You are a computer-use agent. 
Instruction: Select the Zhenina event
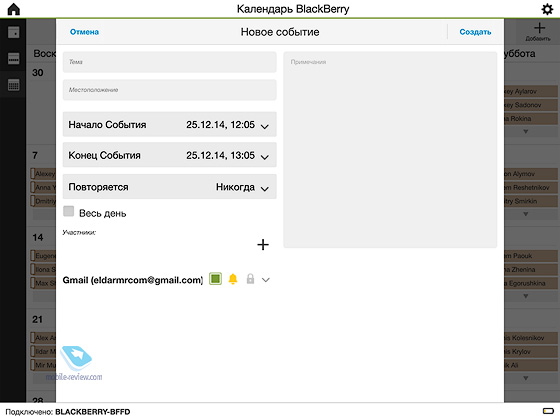(531, 269)
